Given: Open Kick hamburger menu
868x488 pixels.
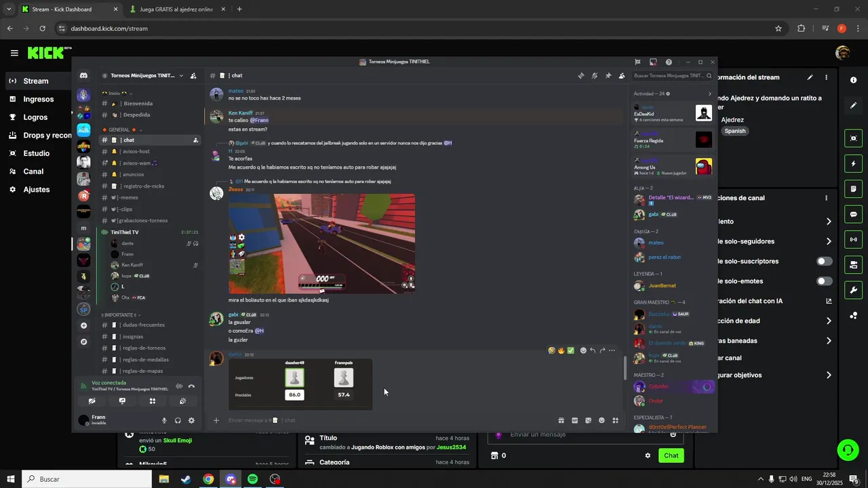Looking at the screenshot, I should (14, 53).
